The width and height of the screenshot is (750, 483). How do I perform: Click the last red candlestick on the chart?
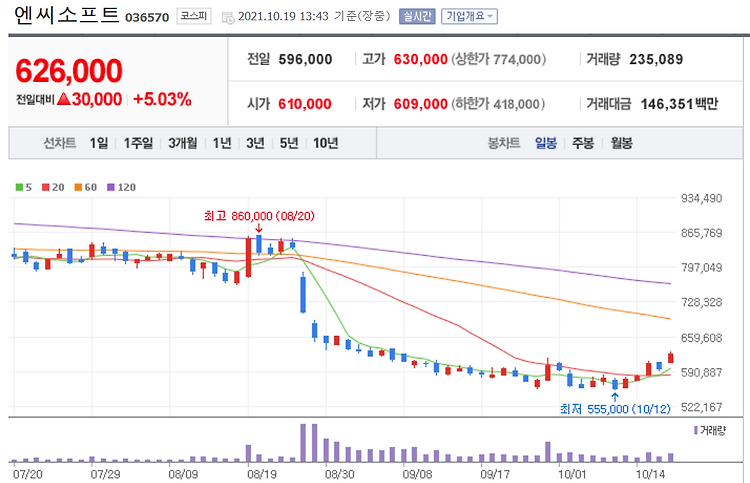[x=671, y=357]
